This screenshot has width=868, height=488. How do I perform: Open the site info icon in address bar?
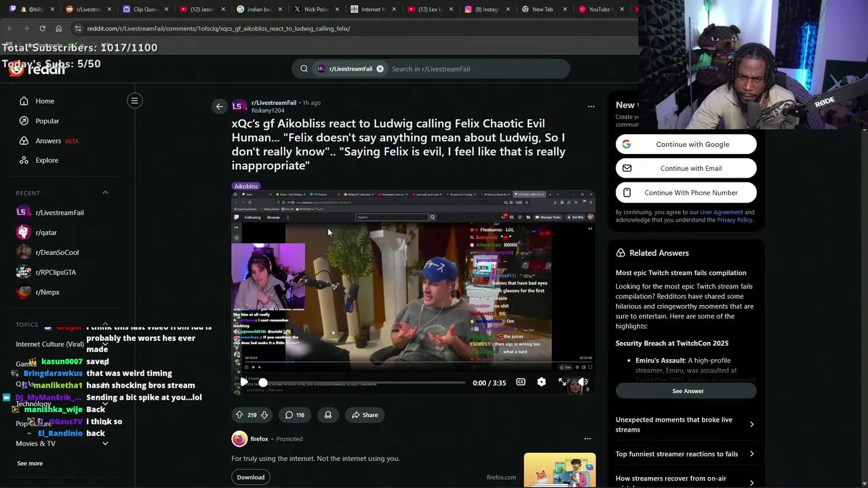(78, 28)
